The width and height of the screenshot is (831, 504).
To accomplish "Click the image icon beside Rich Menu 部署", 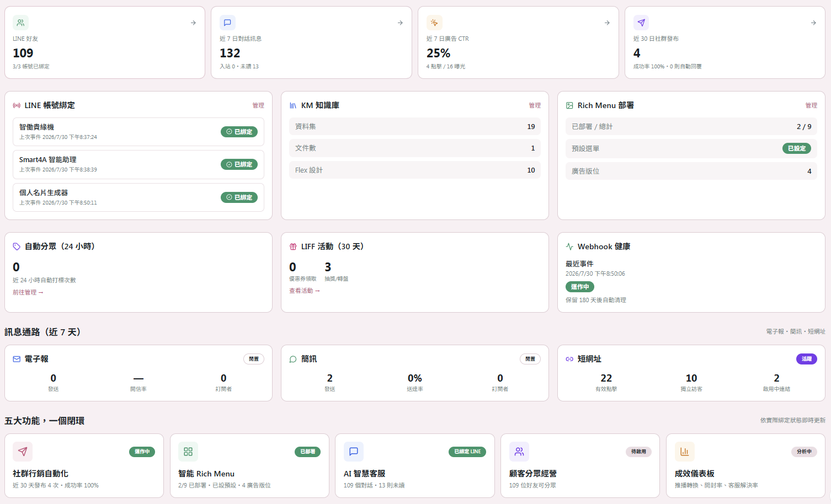I will click(569, 105).
